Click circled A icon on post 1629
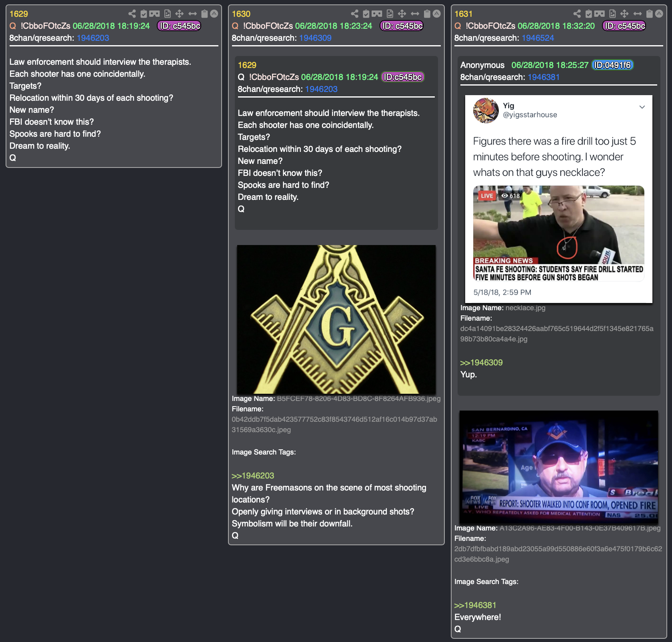The width and height of the screenshot is (672, 642). click(x=214, y=14)
